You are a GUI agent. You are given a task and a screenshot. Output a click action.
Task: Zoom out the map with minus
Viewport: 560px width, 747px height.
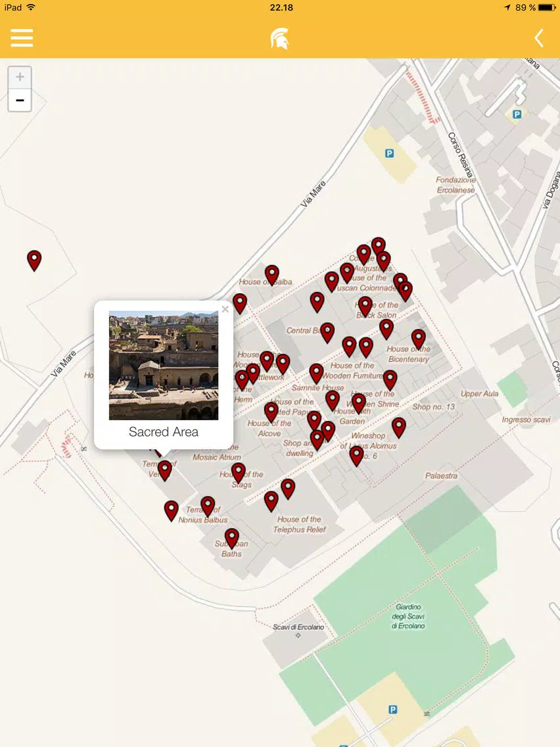coord(20,100)
